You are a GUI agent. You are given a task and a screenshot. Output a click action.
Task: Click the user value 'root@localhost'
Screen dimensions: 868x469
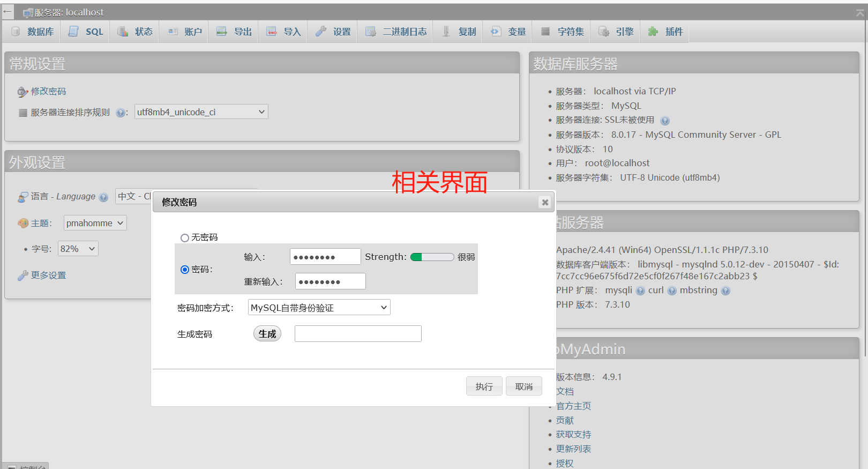(x=617, y=163)
